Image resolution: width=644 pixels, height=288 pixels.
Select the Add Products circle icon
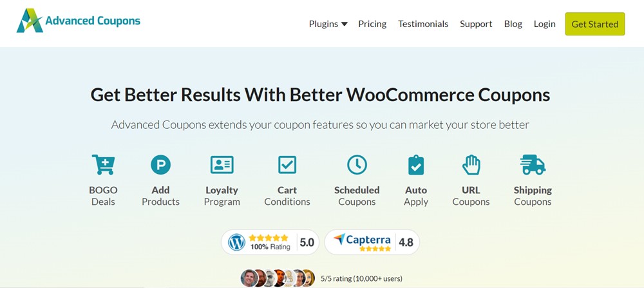(160, 165)
